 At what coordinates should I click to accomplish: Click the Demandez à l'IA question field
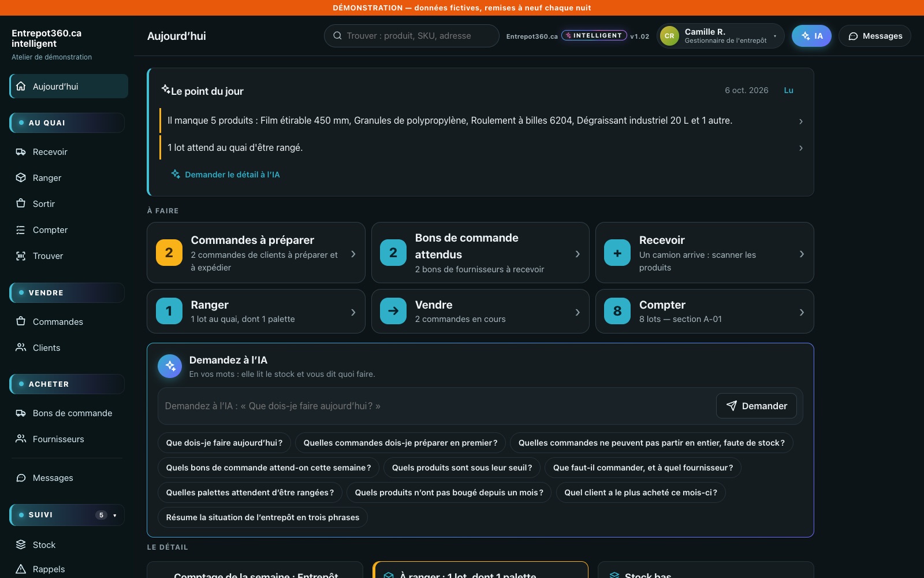click(x=437, y=406)
